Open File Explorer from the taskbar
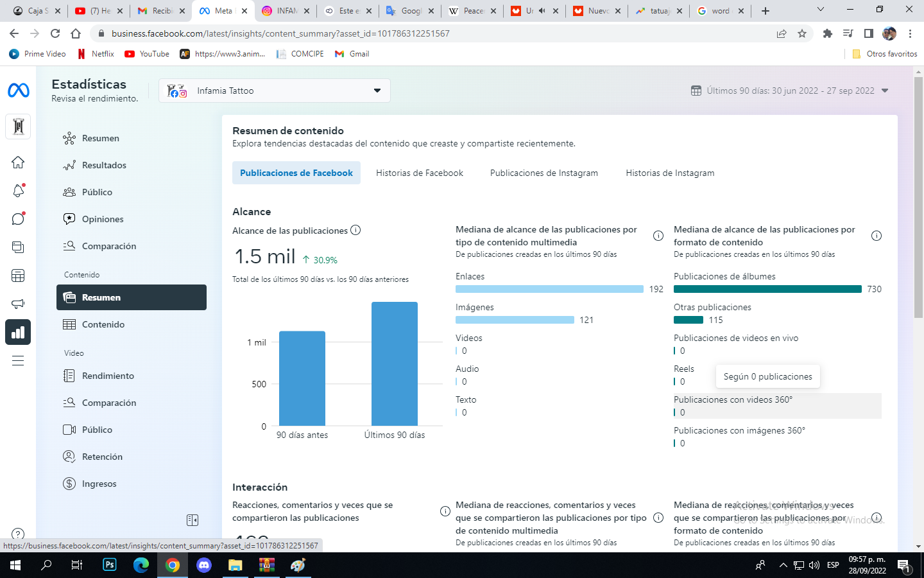The height and width of the screenshot is (578, 924). click(x=235, y=565)
